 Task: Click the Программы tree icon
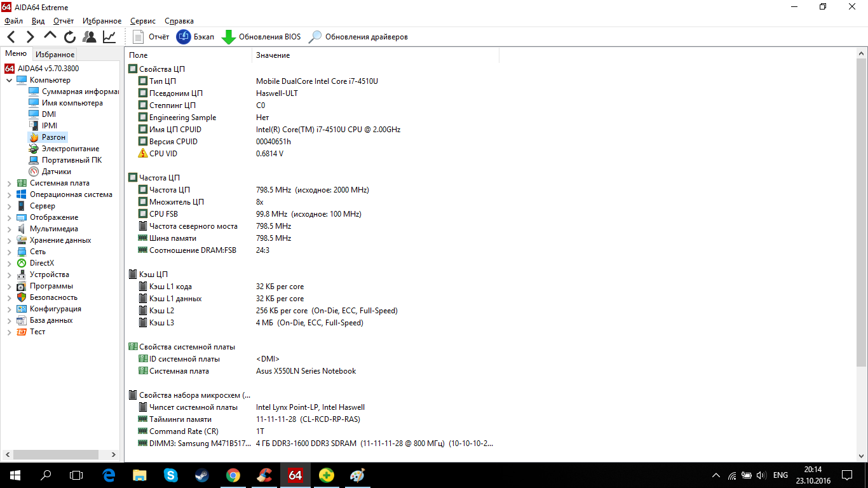[22, 286]
